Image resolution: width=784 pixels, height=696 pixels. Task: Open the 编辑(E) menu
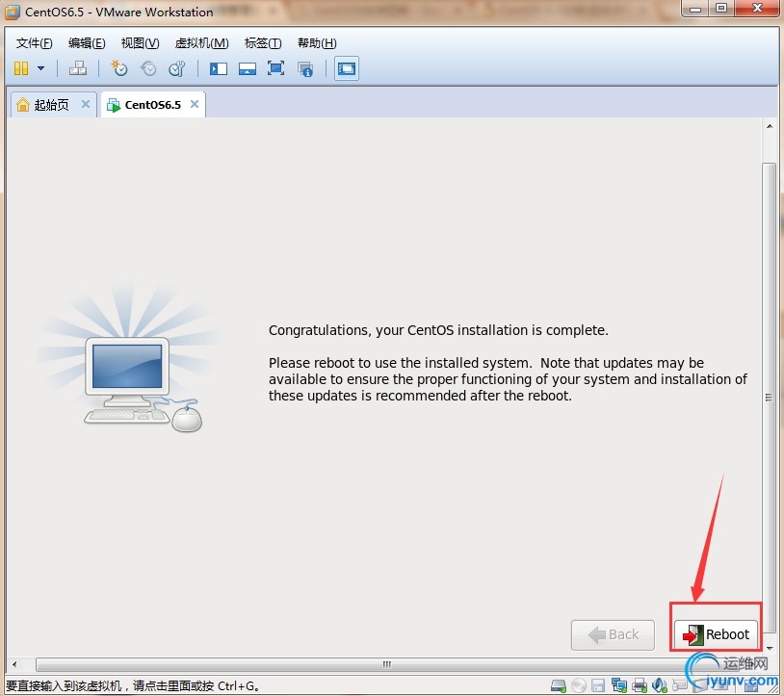[87, 43]
